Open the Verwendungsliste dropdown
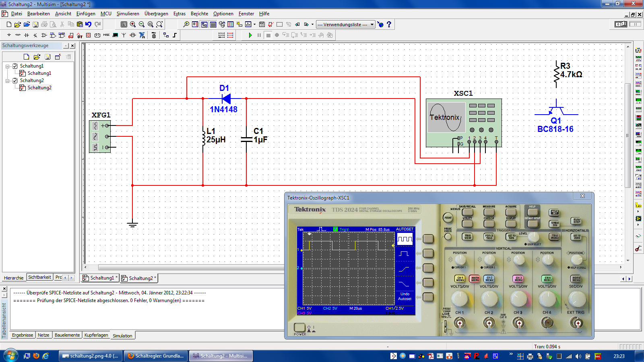 (x=346, y=25)
